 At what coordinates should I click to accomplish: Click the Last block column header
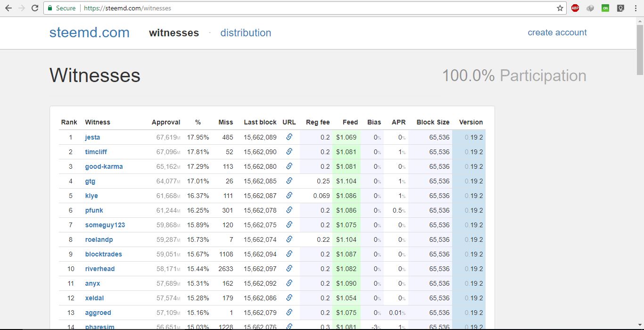point(260,122)
